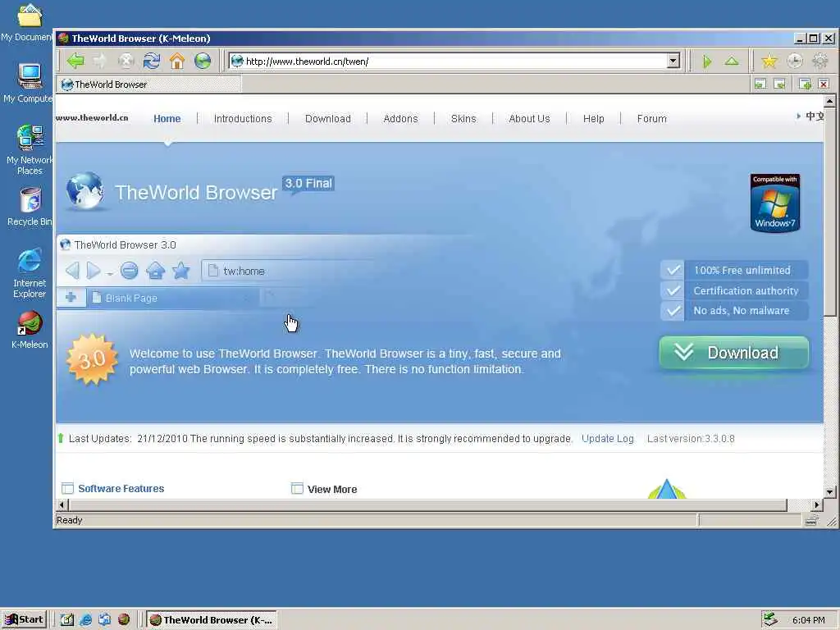Click the 'Certification authority' text
The width and height of the screenshot is (840, 630).
[746, 290]
